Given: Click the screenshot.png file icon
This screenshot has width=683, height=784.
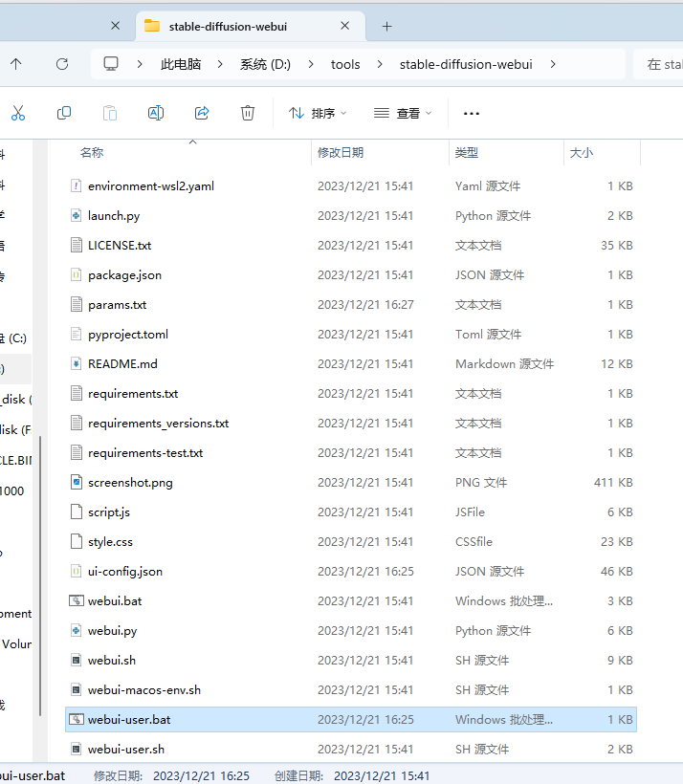Looking at the screenshot, I should 77,482.
